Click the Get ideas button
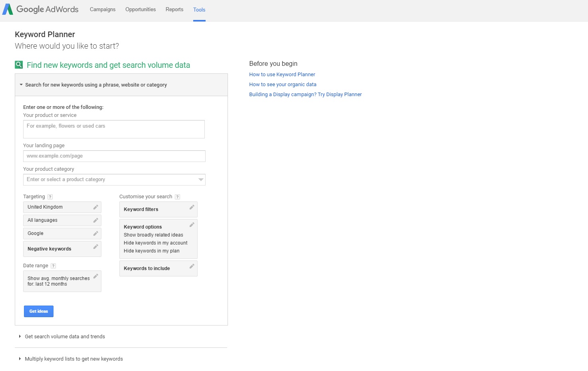 point(39,311)
